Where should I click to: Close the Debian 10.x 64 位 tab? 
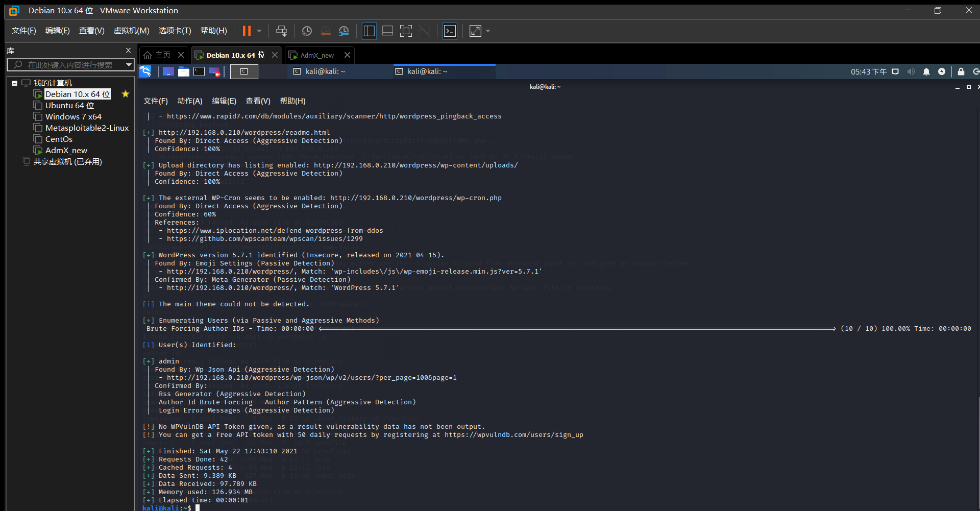click(x=275, y=55)
